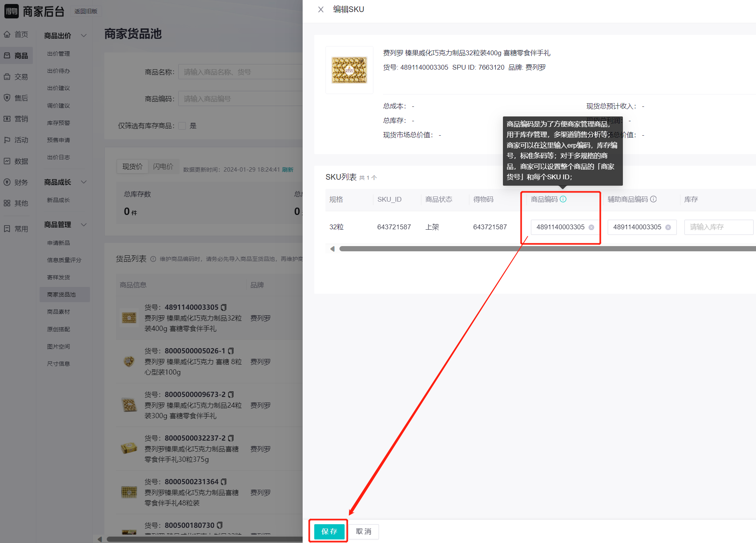
Task: Open the 常用 sidebar section
Action: tap(16, 229)
